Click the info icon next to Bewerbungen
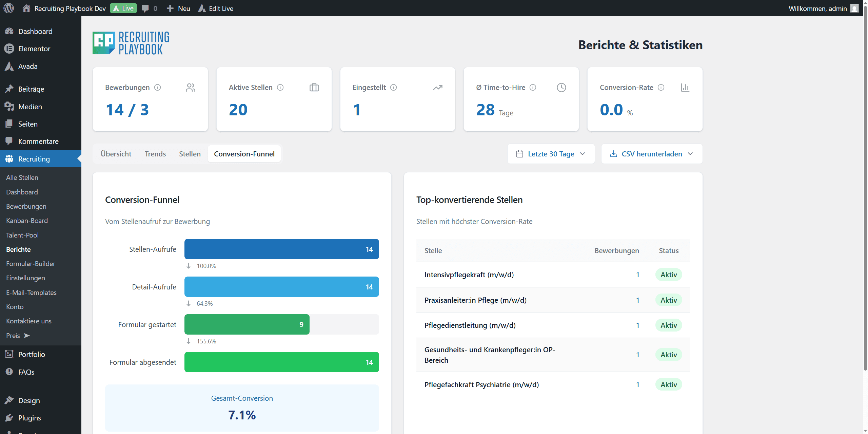Viewport: 868px width, 434px height. [x=157, y=88]
